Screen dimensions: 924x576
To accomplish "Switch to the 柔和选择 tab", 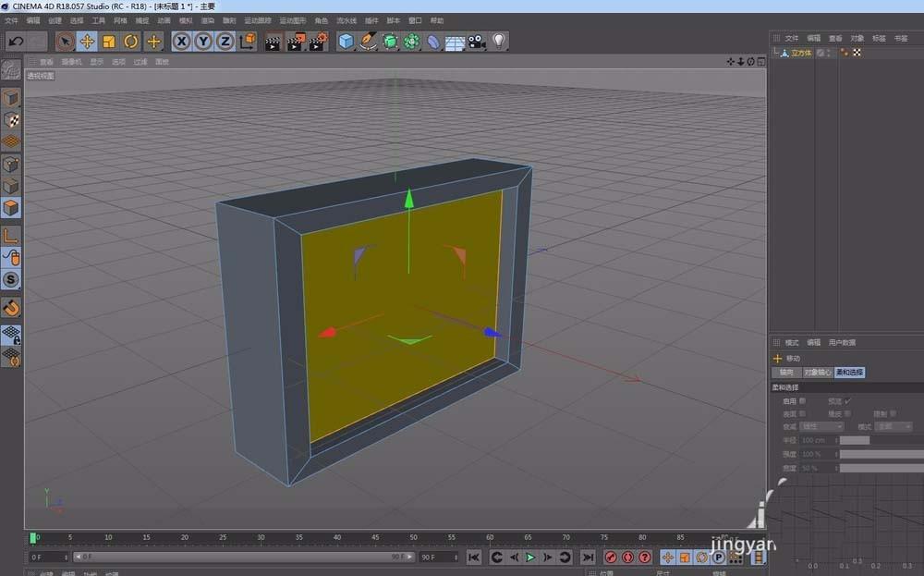I will pos(849,372).
